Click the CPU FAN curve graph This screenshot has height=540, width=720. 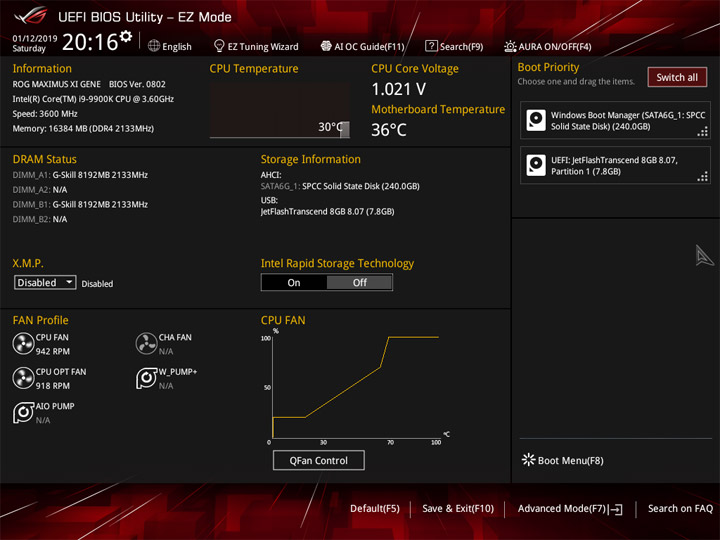pyautogui.click(x=355, y=386)
